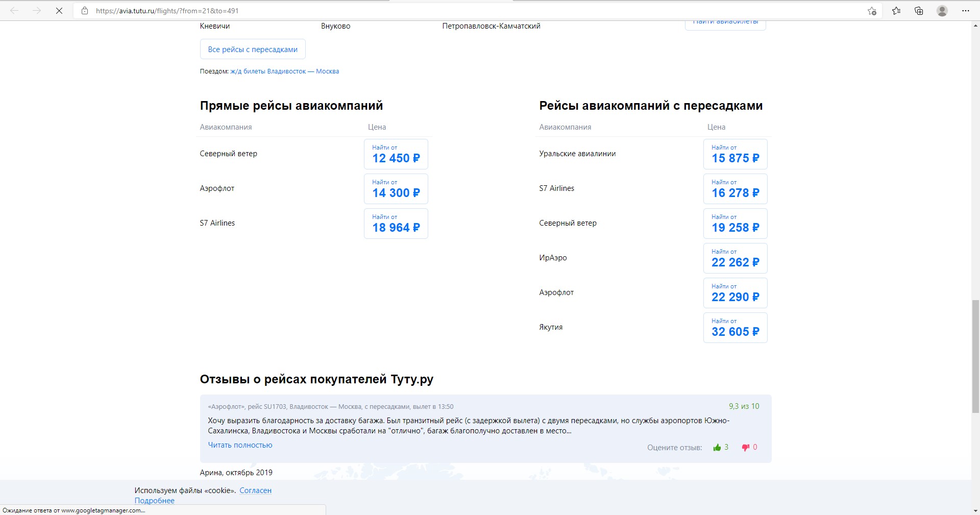Screen dimensions: 980x515
Task: Open the Favorites list
Action: [x=896, y=11]
